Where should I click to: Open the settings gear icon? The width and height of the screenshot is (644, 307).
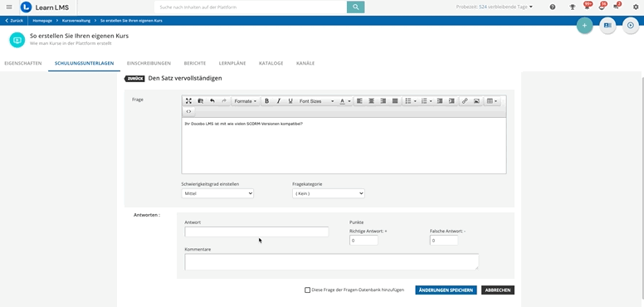(x=636, y=7)
